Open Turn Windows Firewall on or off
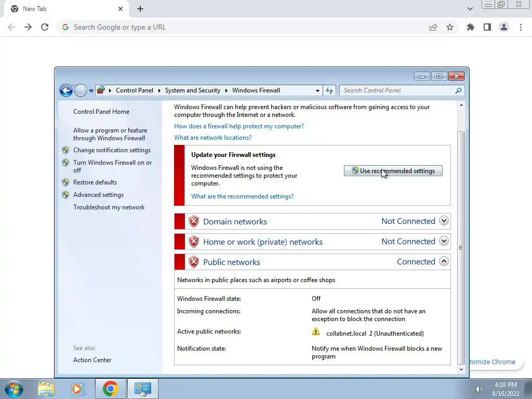The image size is (532, 399). 112,166
